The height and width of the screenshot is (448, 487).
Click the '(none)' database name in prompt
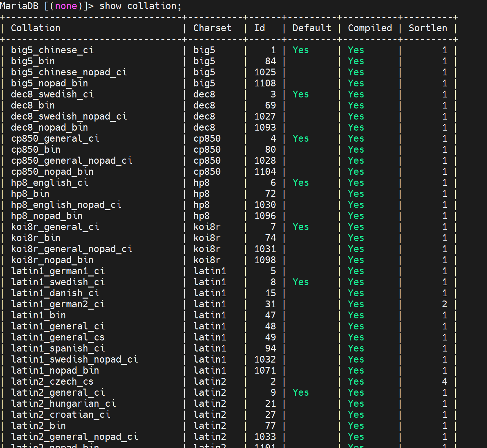point(66,6)
